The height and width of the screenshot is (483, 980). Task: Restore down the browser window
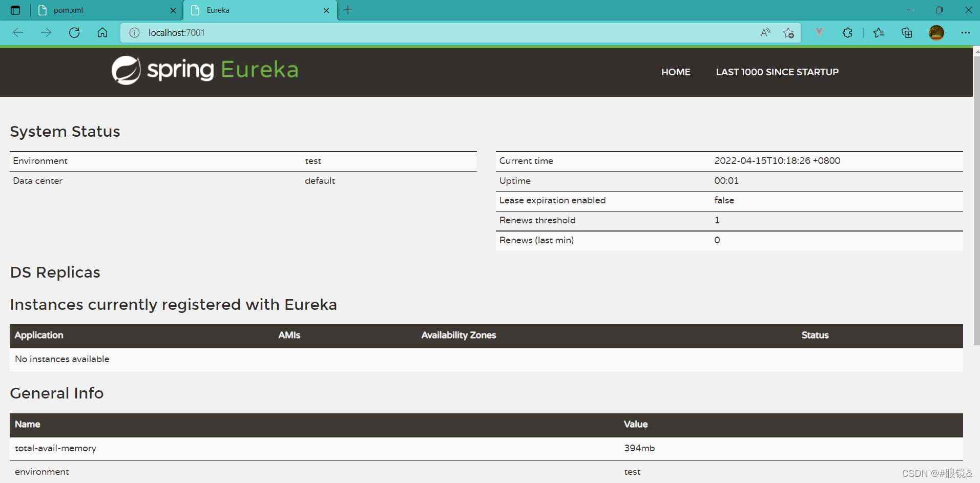coord(939,10)
